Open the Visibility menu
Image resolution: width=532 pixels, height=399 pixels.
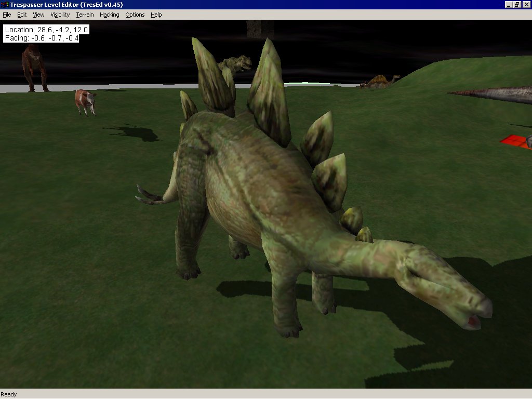(x=60, y=15)
